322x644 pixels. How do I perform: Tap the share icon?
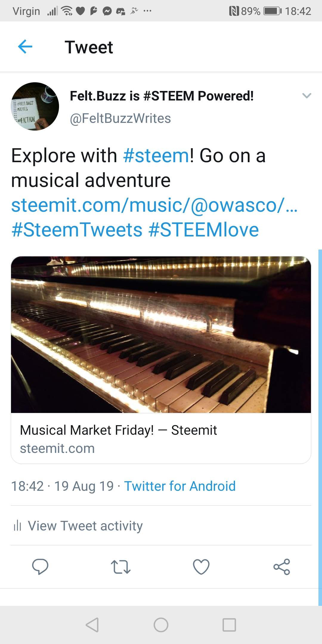pos(282,566)
